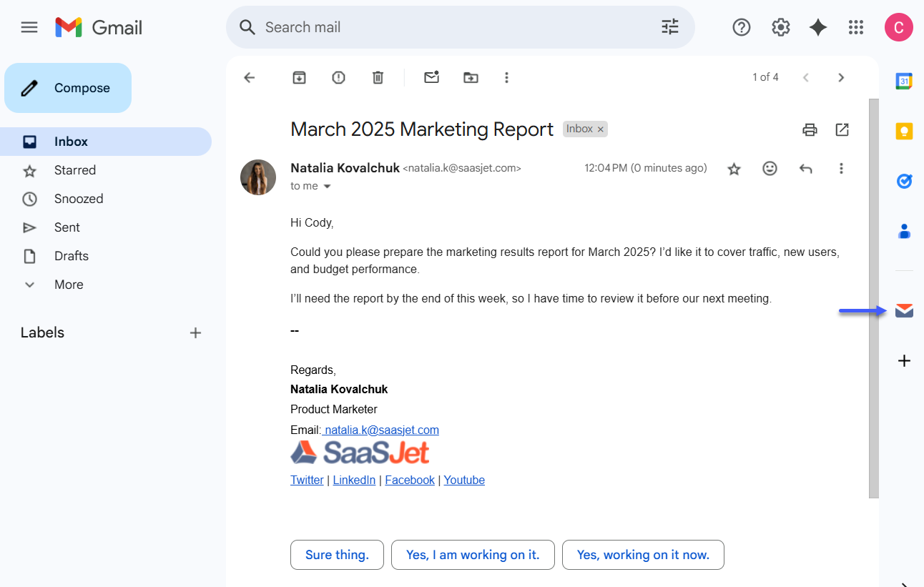Expand the 'to me' recipient details
The width and height of the screenshot is (924, 587).
[x=328, y=187]
